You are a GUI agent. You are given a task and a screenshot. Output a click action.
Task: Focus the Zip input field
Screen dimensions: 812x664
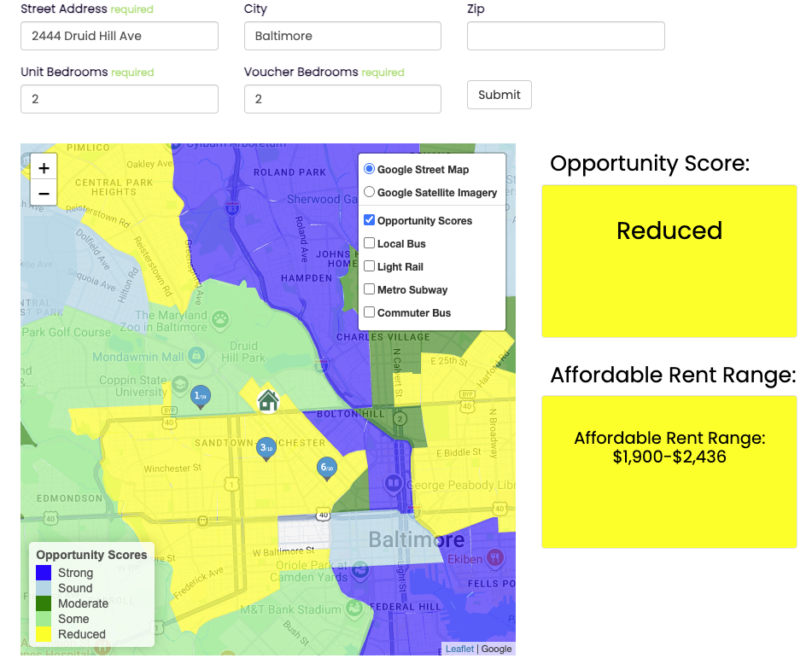(x=565, y=36)
